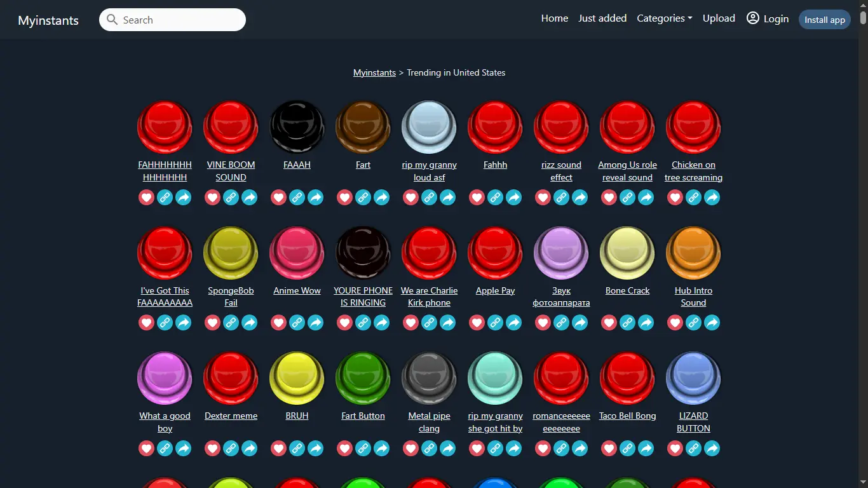The width and height of the screenshot is (868, 488).
Task: Open the Taco Bell Bong title link
Action: [x=627, y=416]
